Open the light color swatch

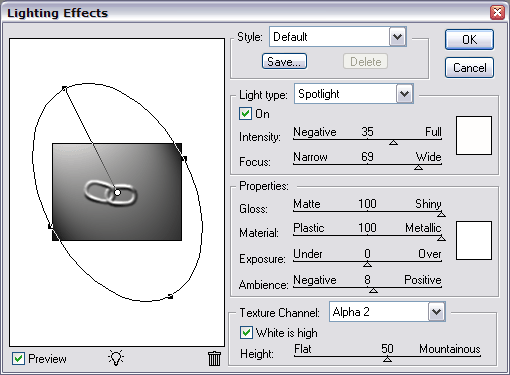click(x=474, y=135)
